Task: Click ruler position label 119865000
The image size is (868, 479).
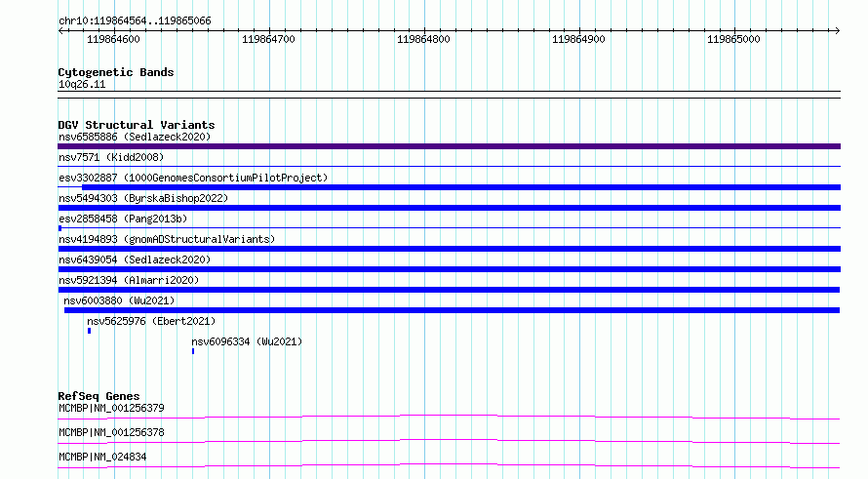Action: (733, 39)
